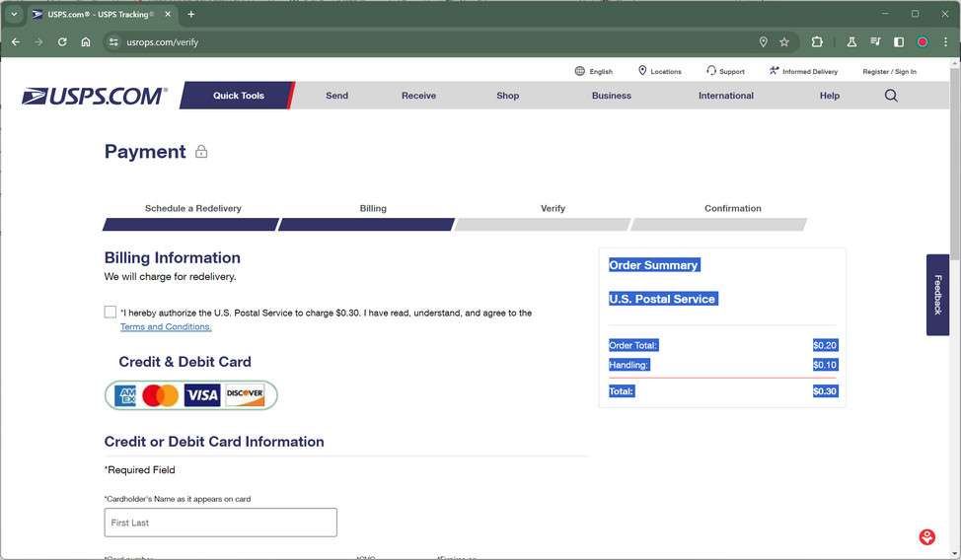This screenshot has width=961, height=560.
Task: Open the media control icon in toolbar
Action: (875, 41)
